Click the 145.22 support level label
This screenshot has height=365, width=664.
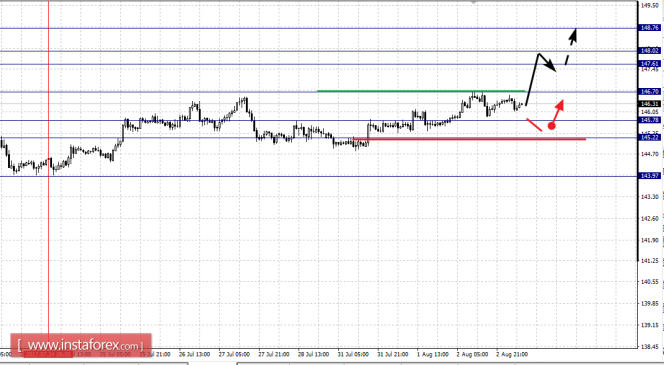pyautogui.click(x=650, y=138)
